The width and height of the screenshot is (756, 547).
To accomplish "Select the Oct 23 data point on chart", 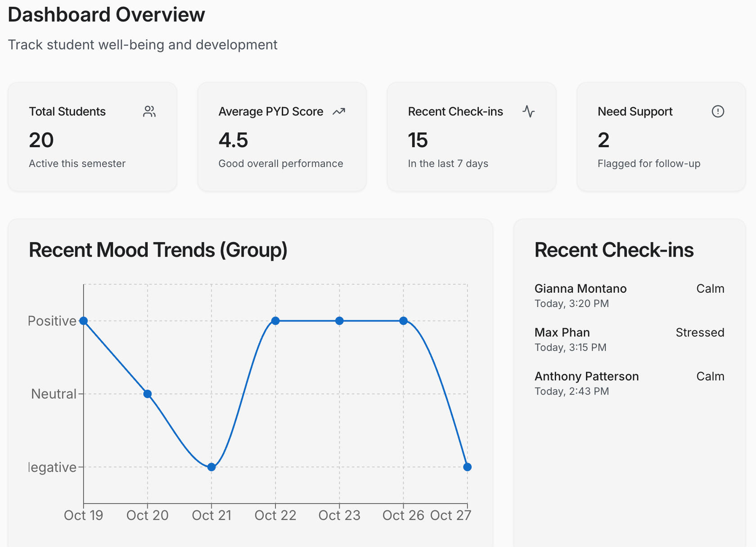I will pyautogui.click(x=340, y=321).
